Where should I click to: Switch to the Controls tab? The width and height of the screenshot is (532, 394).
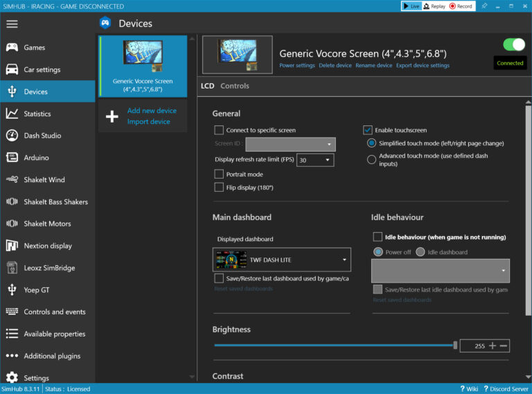pyautogui.click(x=235, y=86)
